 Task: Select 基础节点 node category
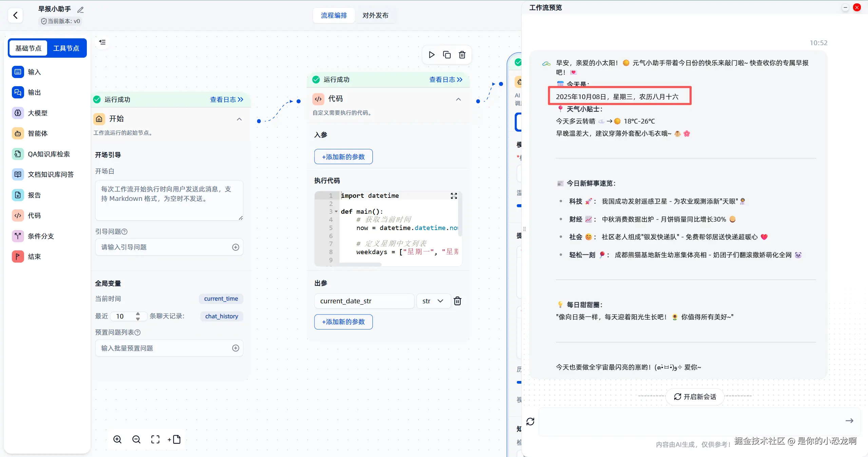click(28, 48)
